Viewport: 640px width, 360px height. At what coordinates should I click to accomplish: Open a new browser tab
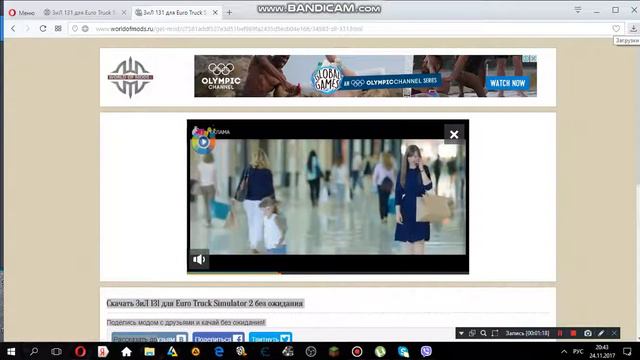(229, 13)
